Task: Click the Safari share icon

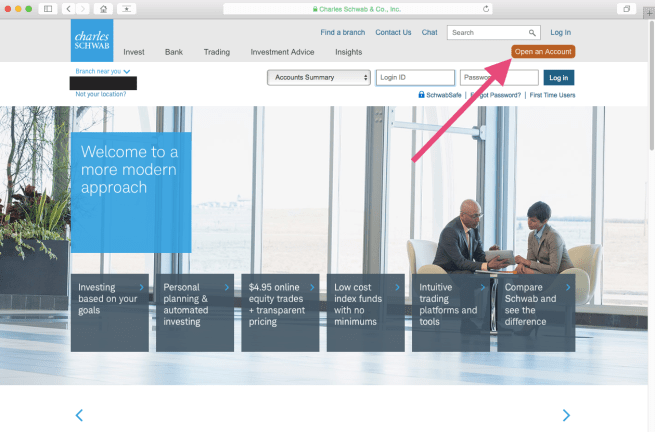Action: [128, 8]
